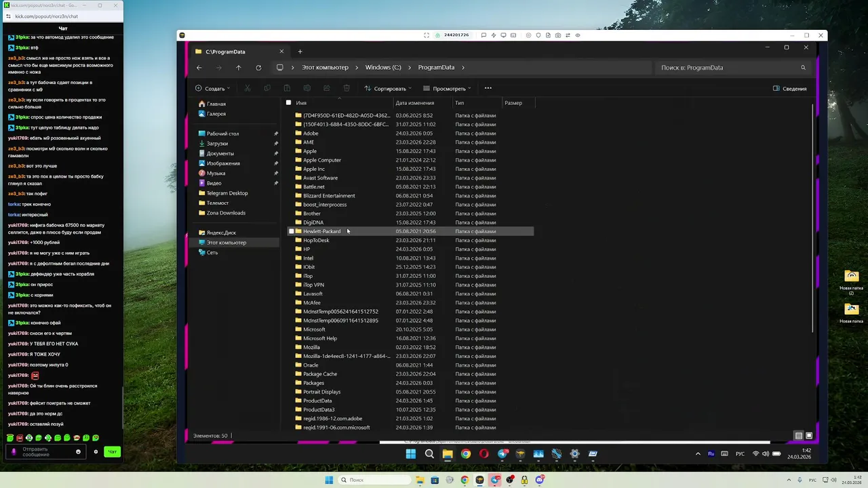Click the delete trash icon in toolbar
The image size is (868, 488).
[x=347, y=88]
